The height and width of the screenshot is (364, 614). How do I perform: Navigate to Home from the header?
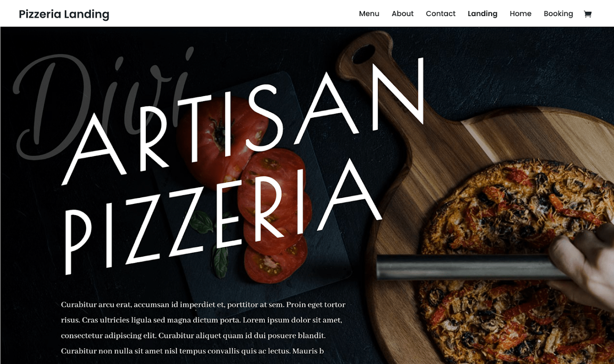pos(520,14)
